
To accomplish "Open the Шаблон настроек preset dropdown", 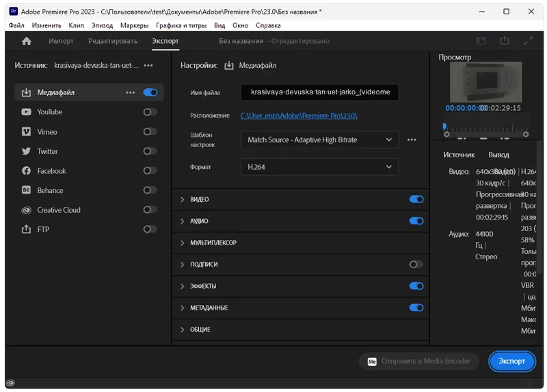I will coord(319,140).
